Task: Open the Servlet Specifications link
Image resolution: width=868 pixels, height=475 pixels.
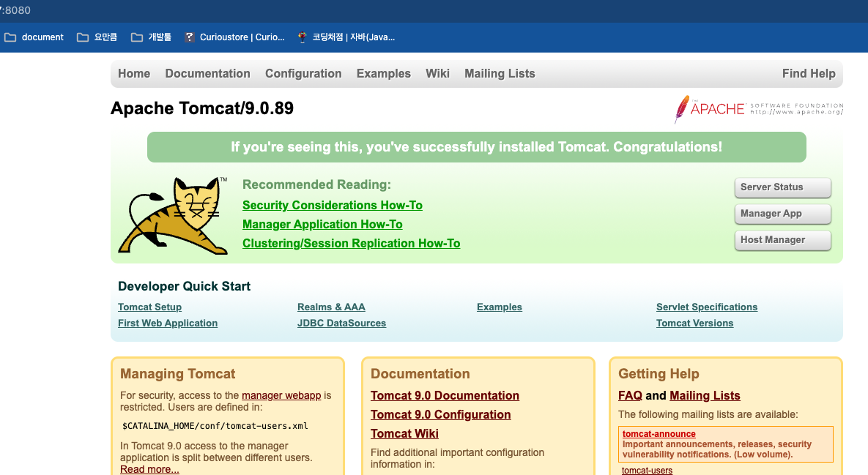Action: (x=707, y=307)
